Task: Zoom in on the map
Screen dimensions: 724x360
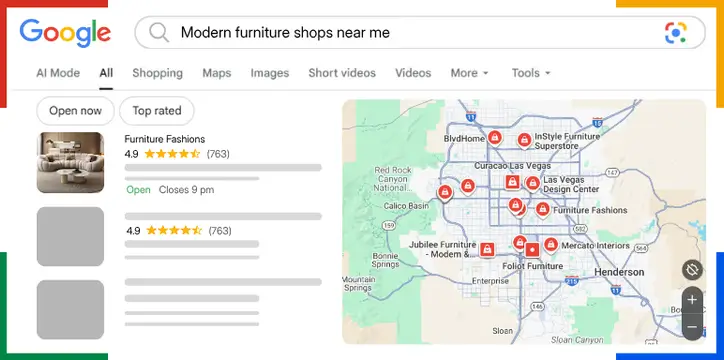Action: click(x=692, y=300)
